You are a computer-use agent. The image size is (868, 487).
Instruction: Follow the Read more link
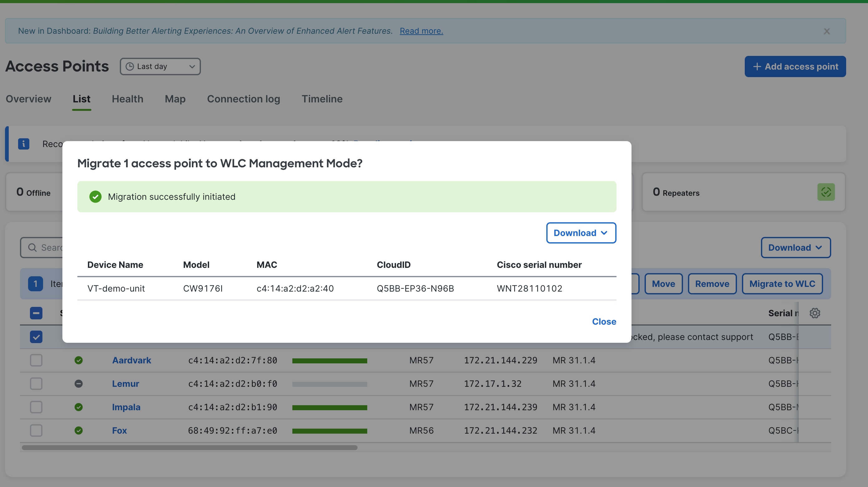[421, 31]
